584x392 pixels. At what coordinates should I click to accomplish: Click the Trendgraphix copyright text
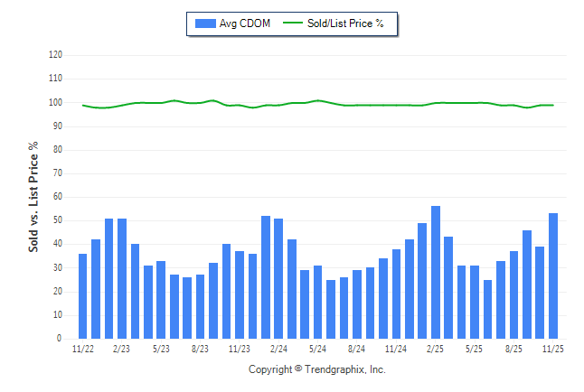click(x=316, y=369)
